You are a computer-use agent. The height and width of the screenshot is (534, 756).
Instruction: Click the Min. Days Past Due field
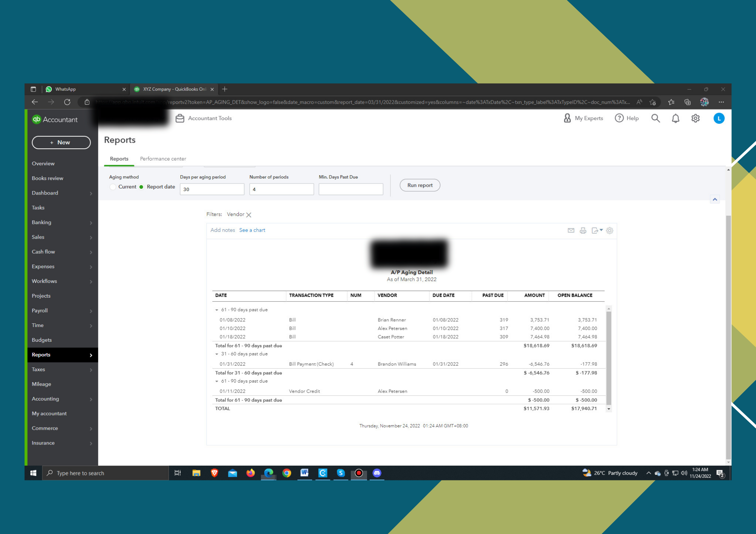point(350,189)
